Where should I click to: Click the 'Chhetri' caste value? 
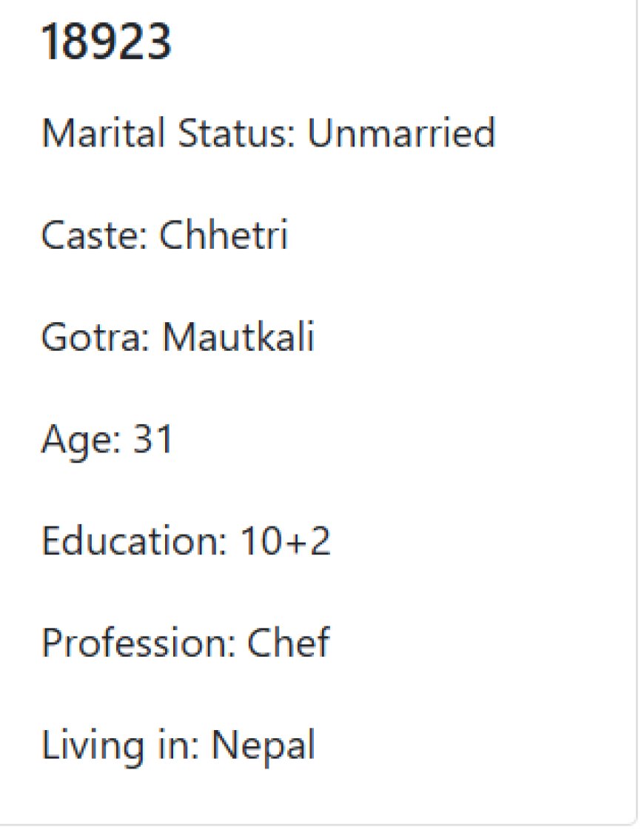point(224,235)
